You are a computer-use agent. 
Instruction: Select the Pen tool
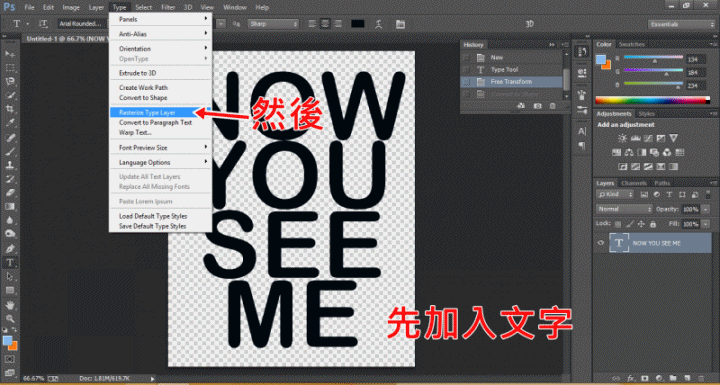pyautogui.click(x=10, y=248)
